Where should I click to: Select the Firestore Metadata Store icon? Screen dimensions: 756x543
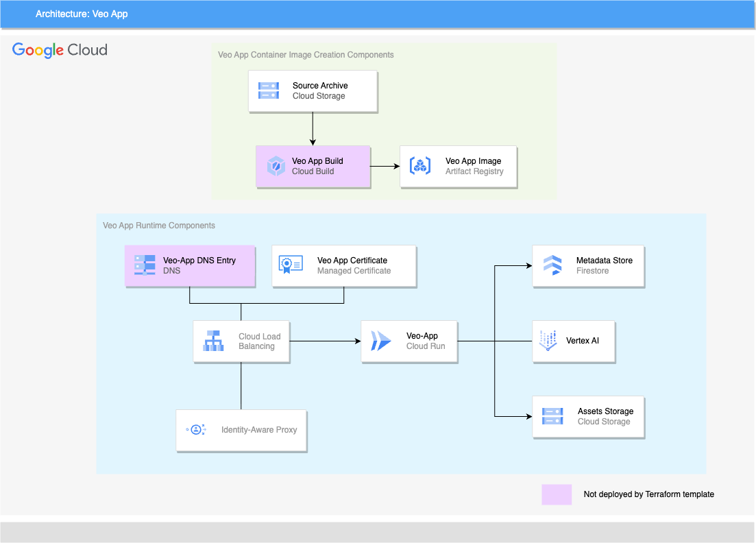coord(552,265)
